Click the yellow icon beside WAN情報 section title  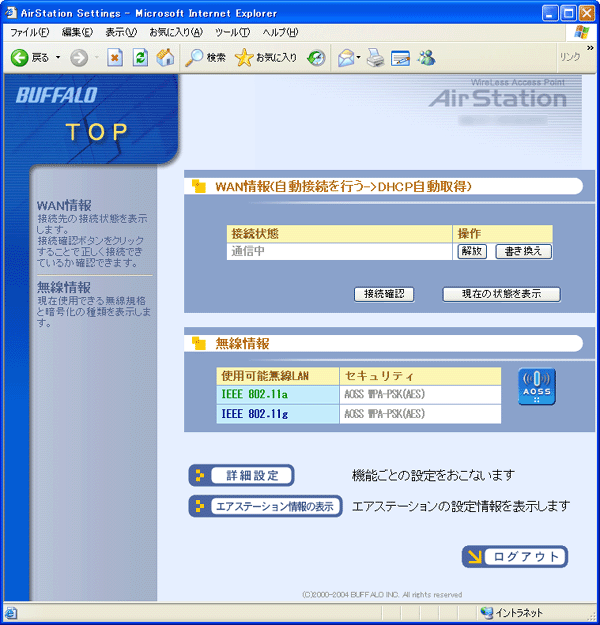click(x=199, y=186)
